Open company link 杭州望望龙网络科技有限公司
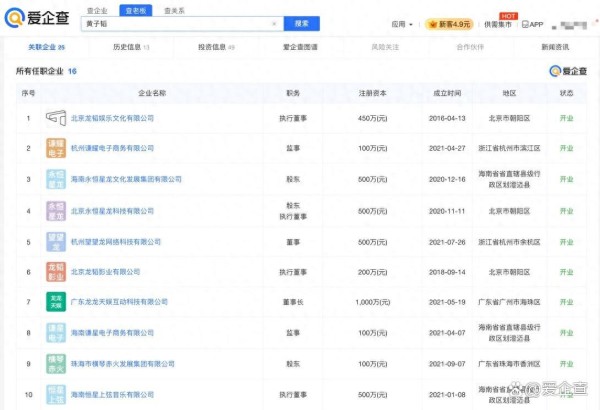The image size is (600, 410). click(x=116, y=242)
